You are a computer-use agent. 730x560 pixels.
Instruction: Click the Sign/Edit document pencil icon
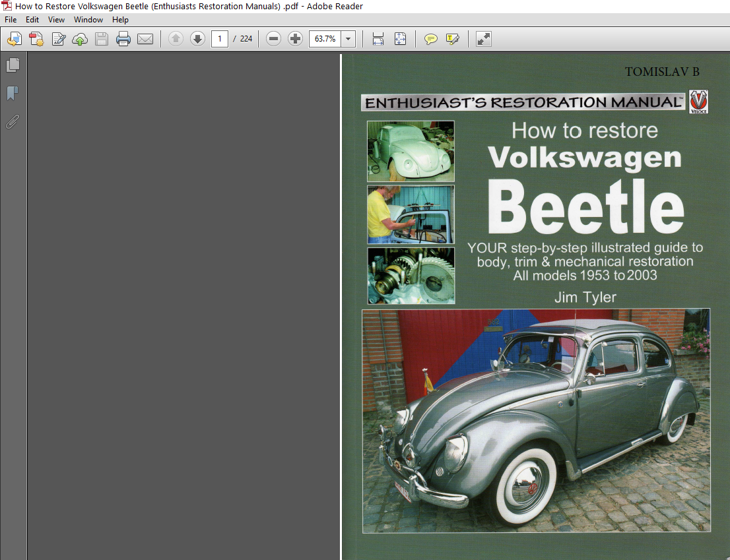[x=58, y=39]
